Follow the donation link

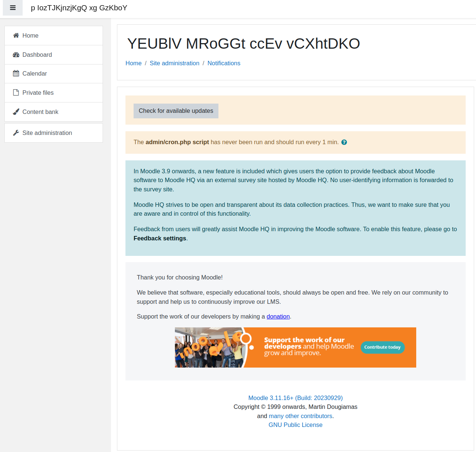point(278,316)
